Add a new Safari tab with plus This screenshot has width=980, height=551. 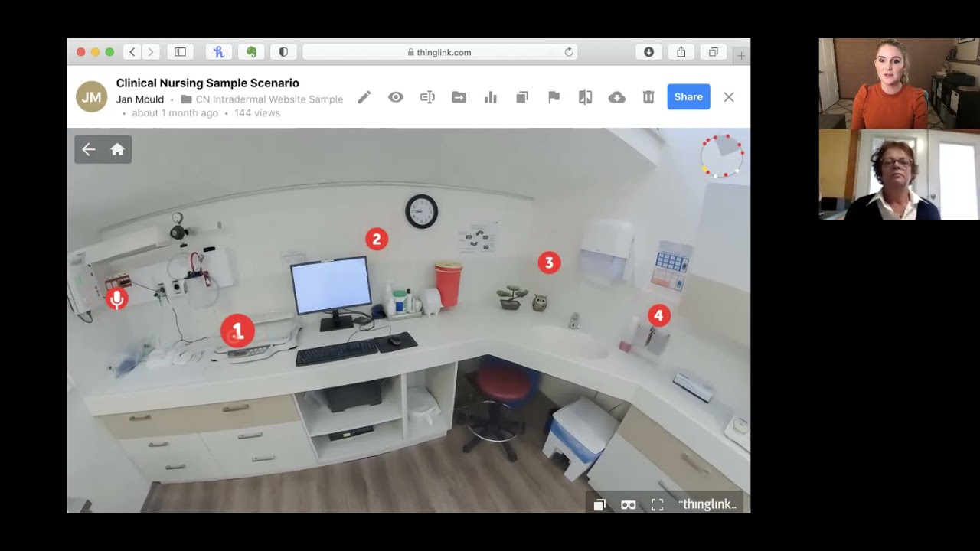(x=740, y=55)
